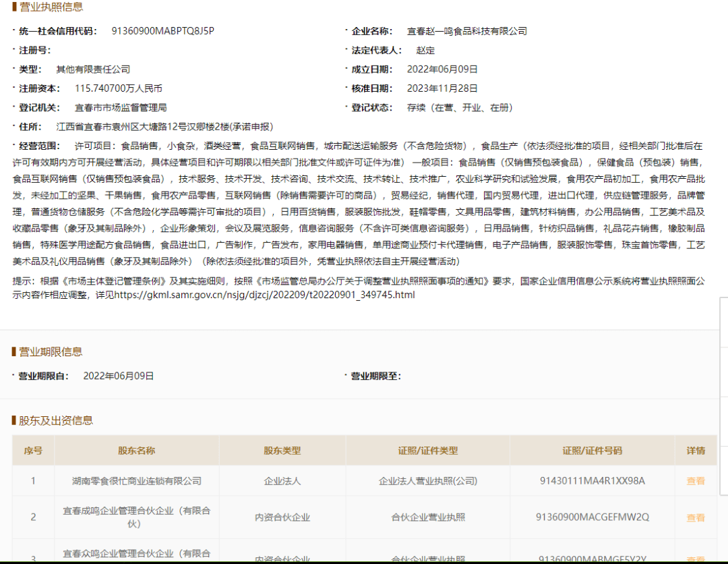Click the 注册资本 field label
The width and height of the screenshot is (728, 564).
click(x=40, y=88)
